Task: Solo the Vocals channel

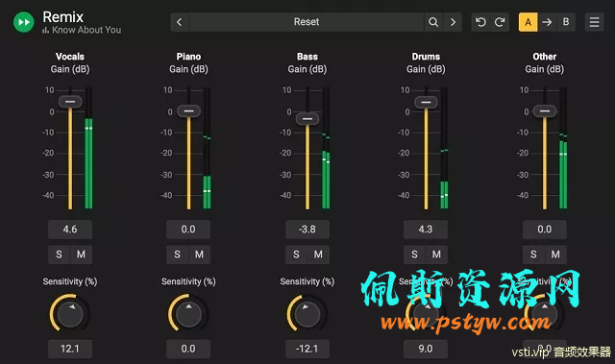Action: (x=59, y=255)
